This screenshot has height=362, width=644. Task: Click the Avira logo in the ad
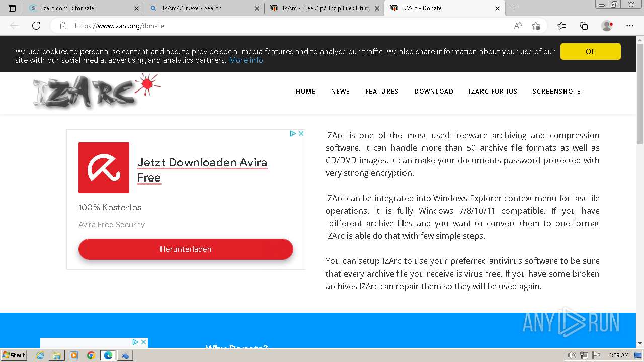tap(104, 167)
